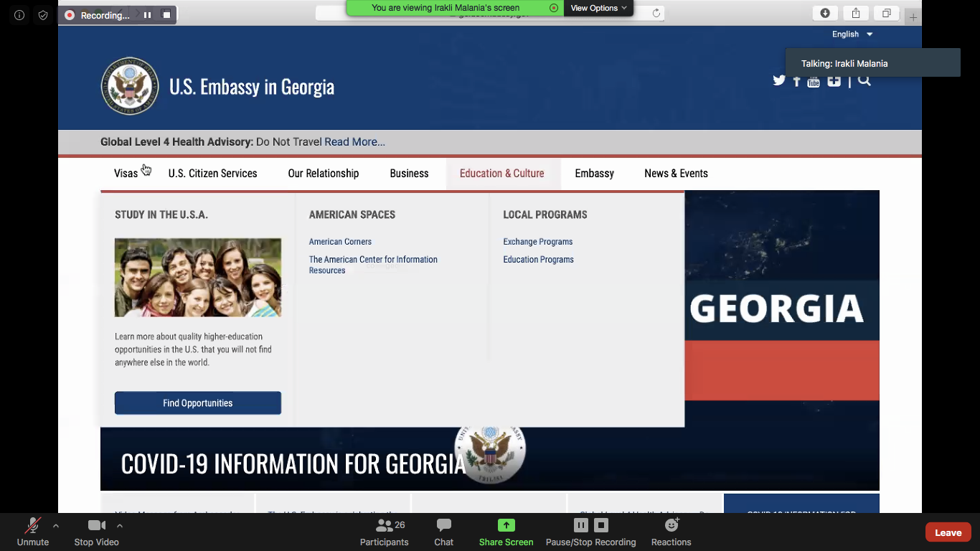Open the Zoom Chat panel
The image size is (980, 551).
(x=444, y=532)
